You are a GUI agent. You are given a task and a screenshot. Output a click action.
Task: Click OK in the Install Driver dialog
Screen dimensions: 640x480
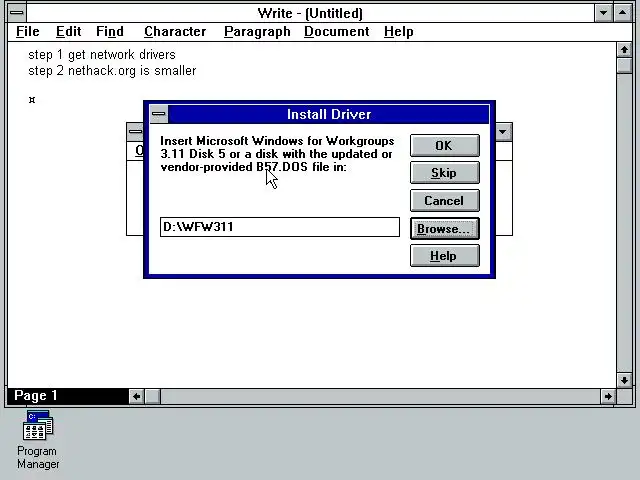click(x=444, y=145)
